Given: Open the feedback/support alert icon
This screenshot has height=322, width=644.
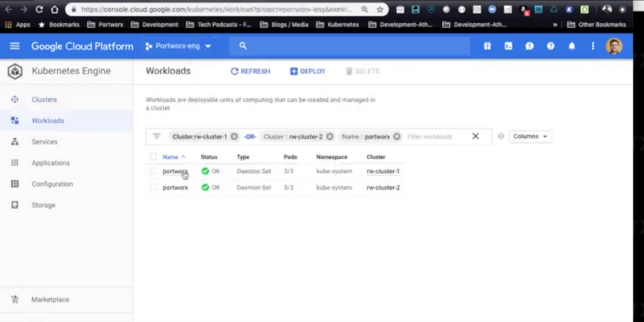Looking at the screenshot, I should [x=530, y=46].
